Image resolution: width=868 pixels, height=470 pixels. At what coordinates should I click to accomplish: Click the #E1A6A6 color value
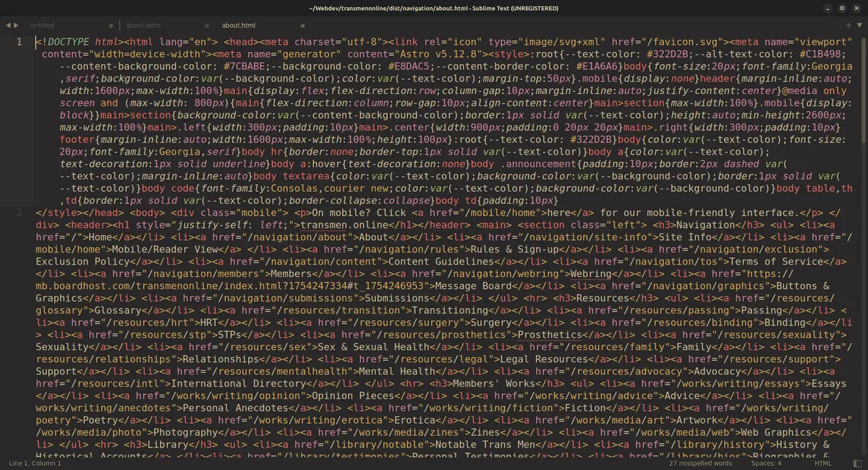point(598,67)
